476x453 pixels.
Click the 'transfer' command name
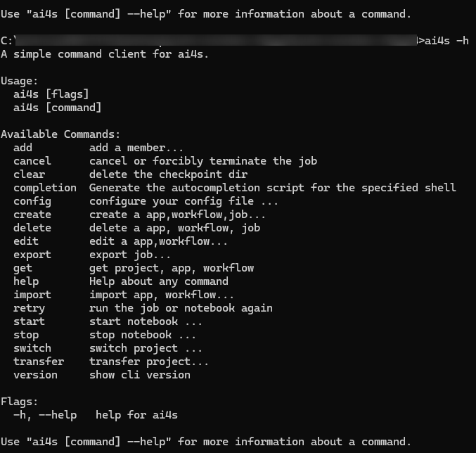(39, 362)
